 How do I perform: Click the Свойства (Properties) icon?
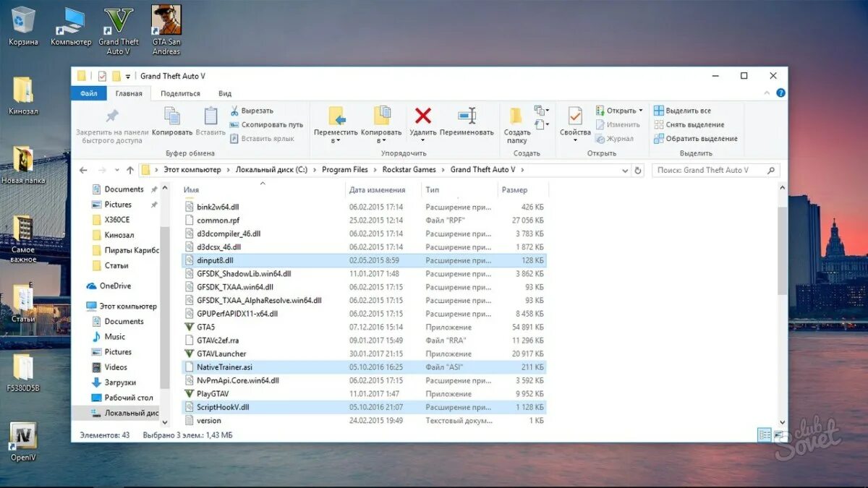[x=575, y=116]
